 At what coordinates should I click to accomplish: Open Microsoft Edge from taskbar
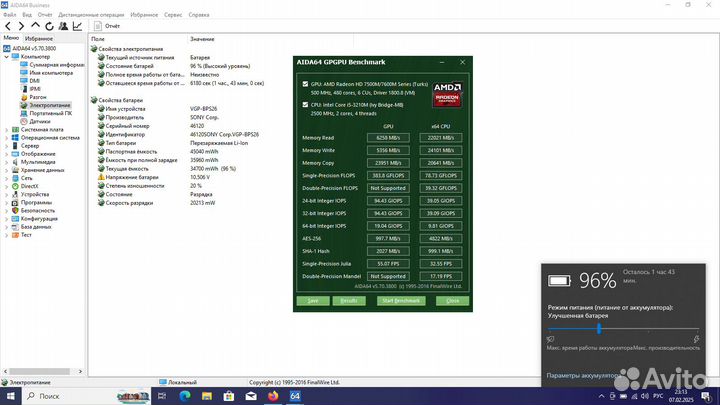pos(185,396)
